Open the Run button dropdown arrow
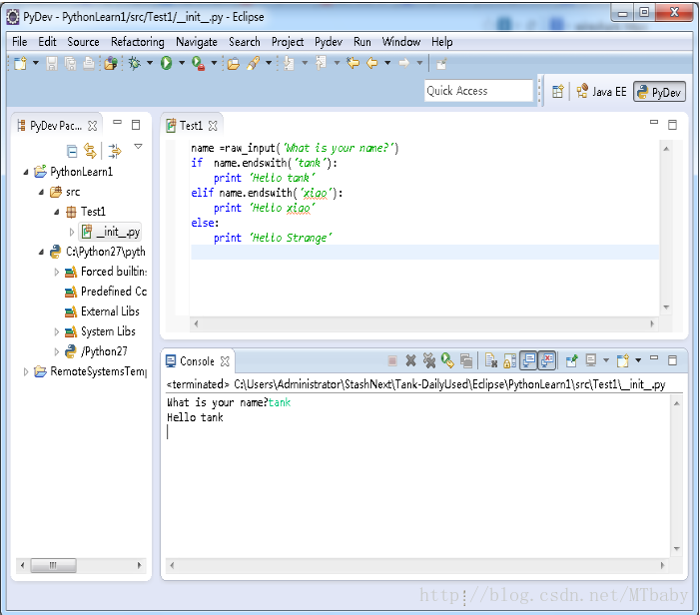This screenshot has width=700, height=615. click(181, 63)
